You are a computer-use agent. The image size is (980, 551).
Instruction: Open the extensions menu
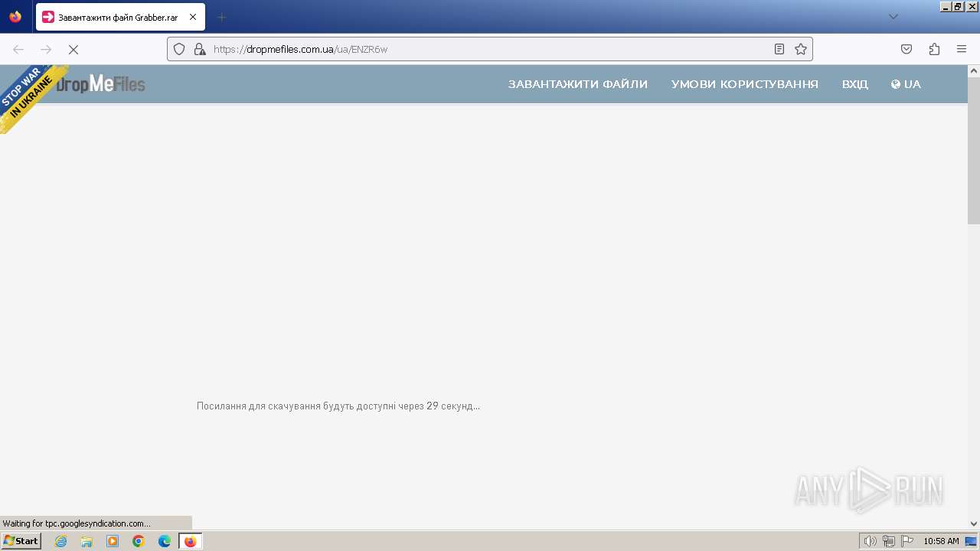coord(934,49)
